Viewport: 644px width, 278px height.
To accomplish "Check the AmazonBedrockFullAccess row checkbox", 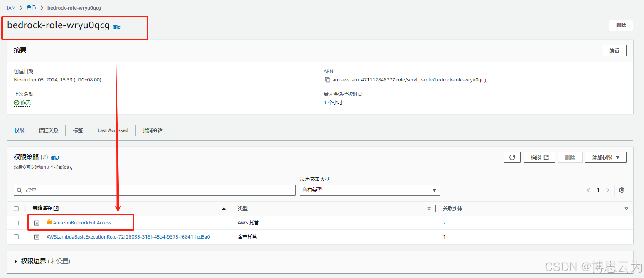I will click(16, 223).
